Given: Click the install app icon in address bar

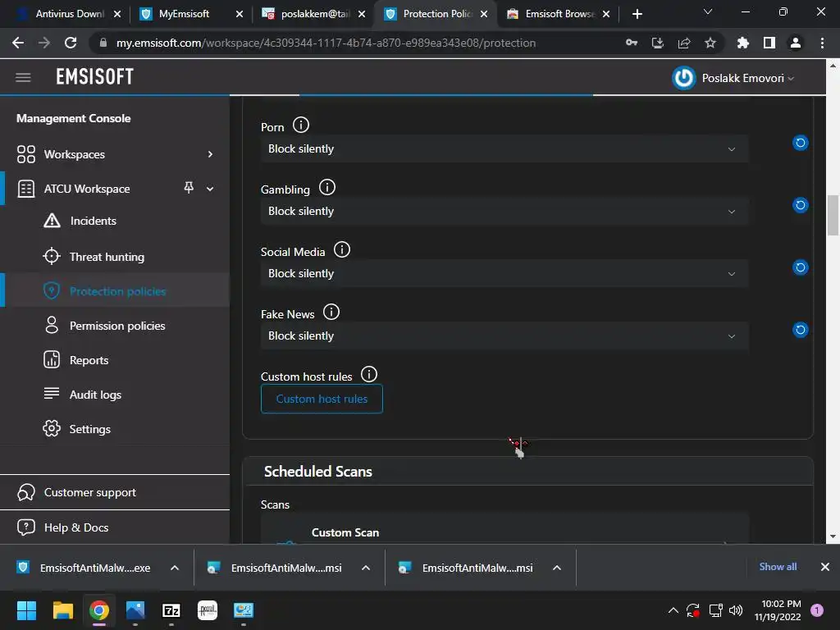Looking at the screenshot, I should click(x=658, y=43).
